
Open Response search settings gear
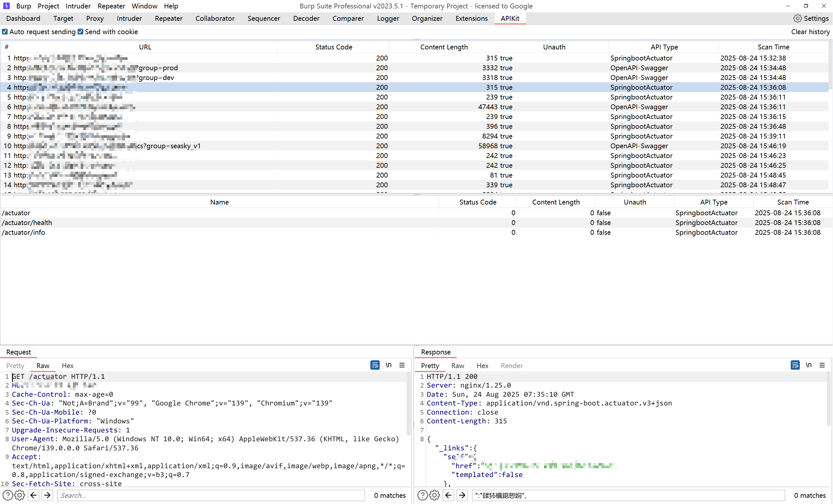[434, 495]
